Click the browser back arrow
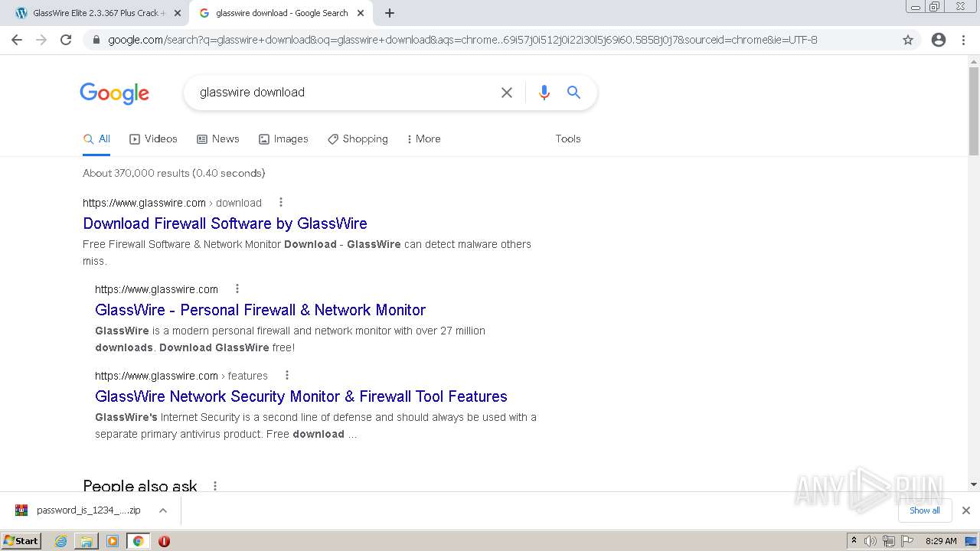 (x=17, y=40)
